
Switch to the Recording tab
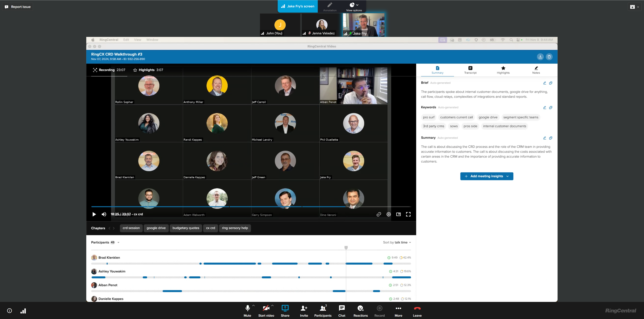click(x=109, y=70)
